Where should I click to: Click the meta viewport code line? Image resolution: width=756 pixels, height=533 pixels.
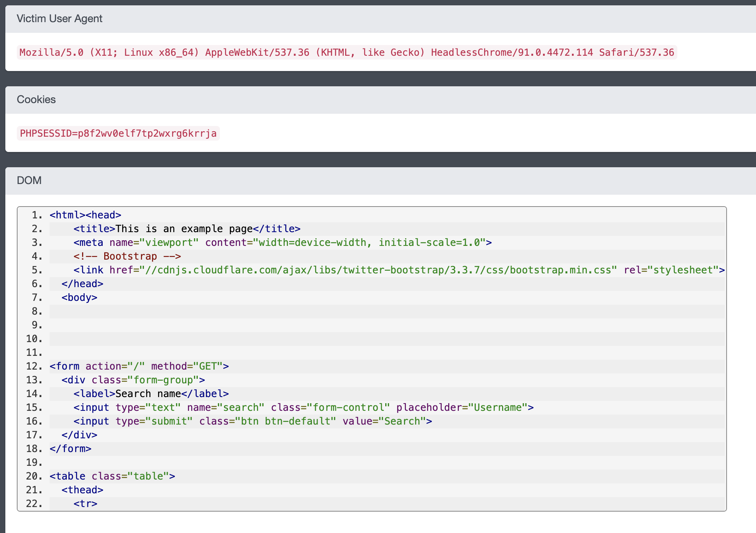(283, 242)
